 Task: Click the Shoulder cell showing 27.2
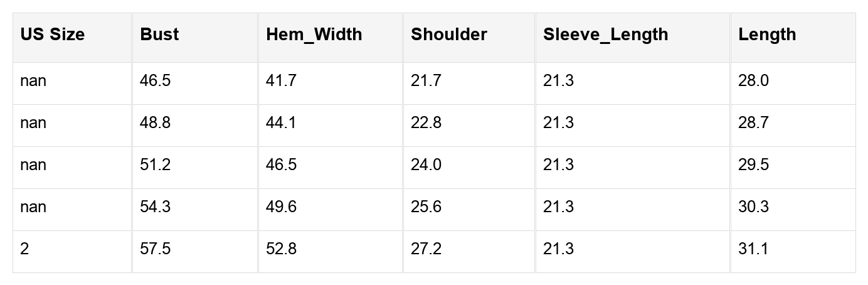coord(426,249)
